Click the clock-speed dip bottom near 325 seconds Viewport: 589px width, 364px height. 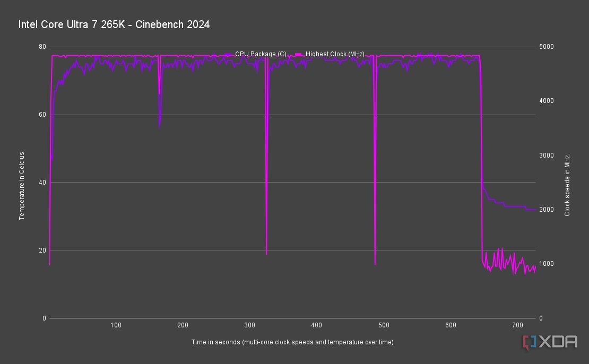[267, 254]
